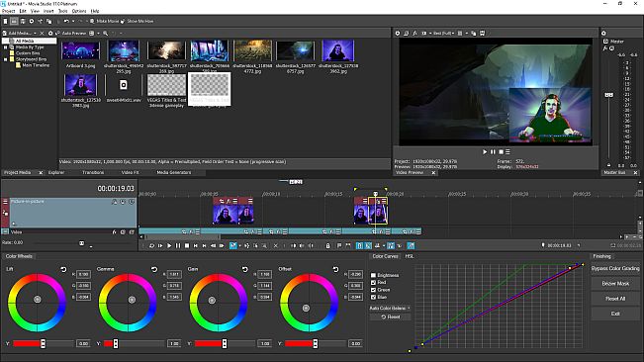Click the Master FX icon

605,48
